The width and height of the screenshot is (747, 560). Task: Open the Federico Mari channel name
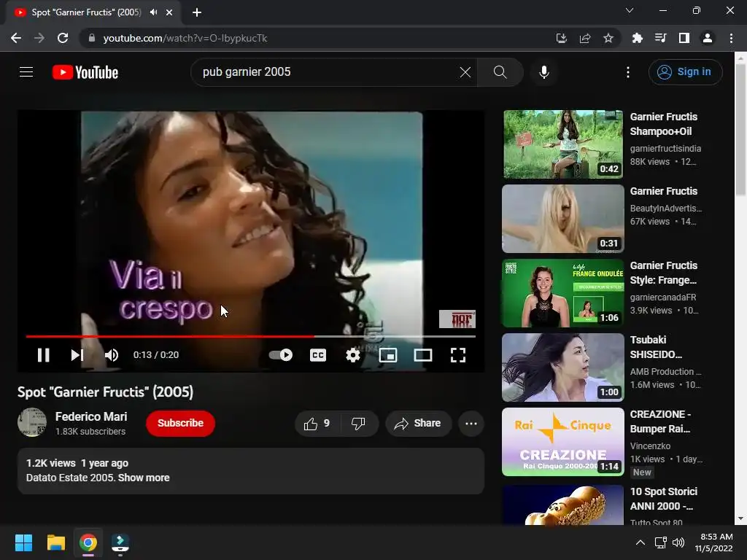coord(91,416)
